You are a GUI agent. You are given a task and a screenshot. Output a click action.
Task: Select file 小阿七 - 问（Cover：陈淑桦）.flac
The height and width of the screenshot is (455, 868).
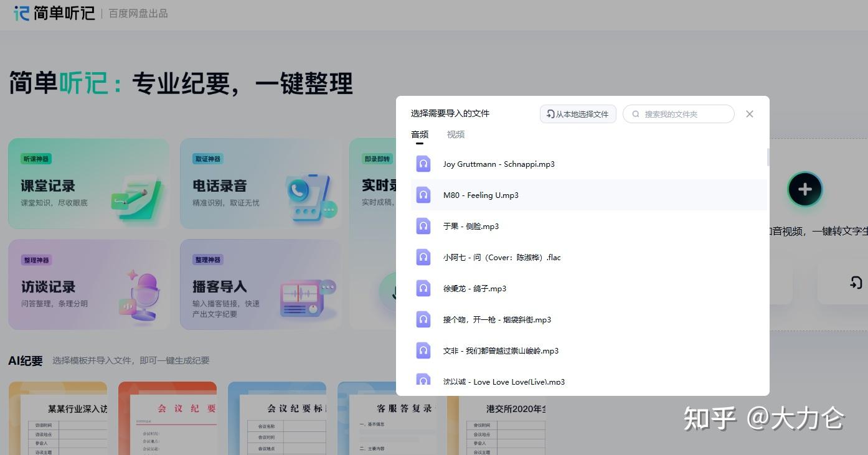pos(589,257)
